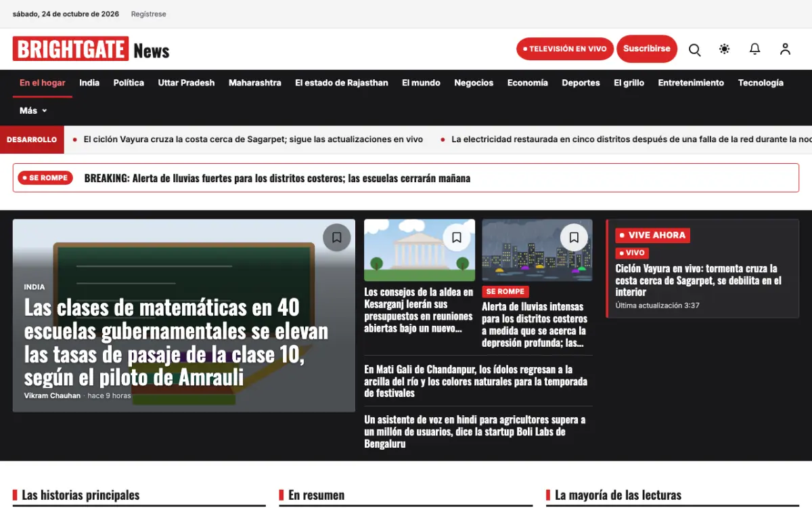Click the Regístrese link
The image size is (812, 508).
click(x=148, y=14)
